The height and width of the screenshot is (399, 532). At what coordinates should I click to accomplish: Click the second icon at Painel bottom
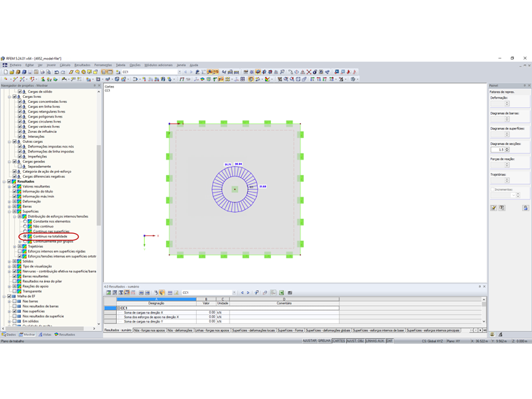pyautogui.click(x=502, y=208)
